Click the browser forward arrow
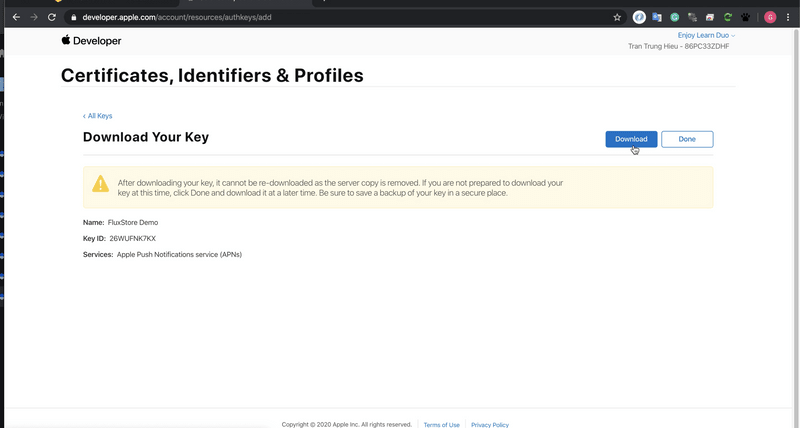Screen dimensions: 800x428 click(34, 17)
